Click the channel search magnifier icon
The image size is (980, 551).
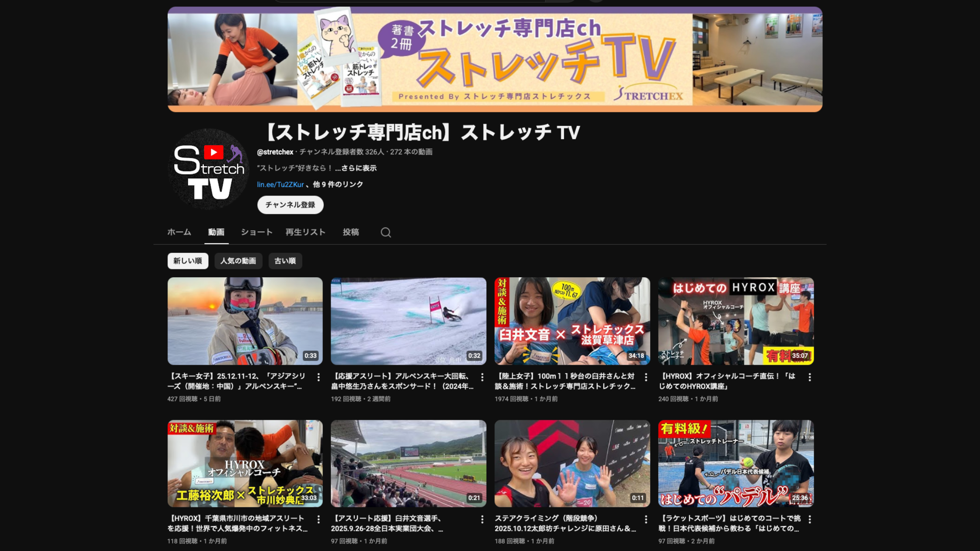(x=385, y=232)
